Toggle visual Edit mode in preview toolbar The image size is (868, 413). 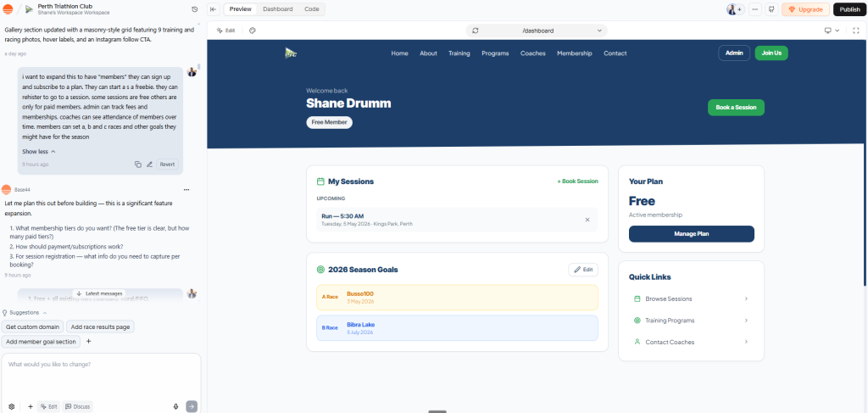(225, 31)
